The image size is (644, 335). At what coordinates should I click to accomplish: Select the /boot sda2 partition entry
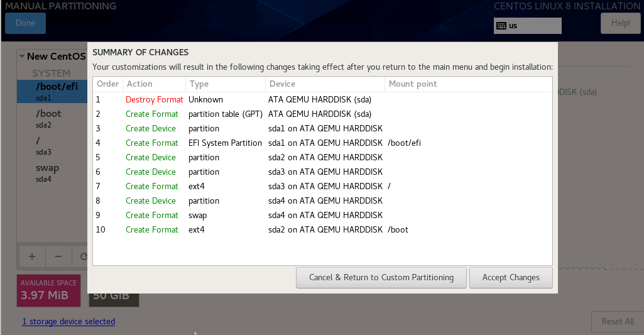tap(52, 118)
